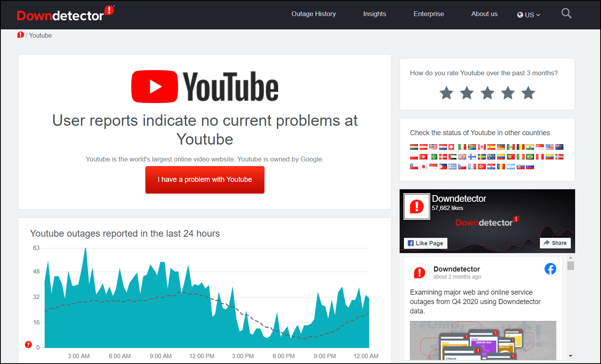Check Youtube status via Belgium flag
Screen dimensions: 601x364
520,147
